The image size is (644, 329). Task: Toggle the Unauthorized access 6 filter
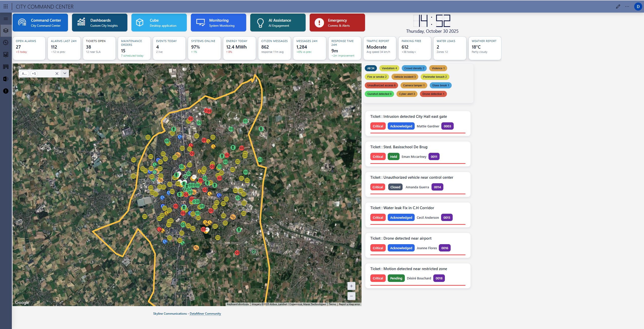click(x=381, y=85)
